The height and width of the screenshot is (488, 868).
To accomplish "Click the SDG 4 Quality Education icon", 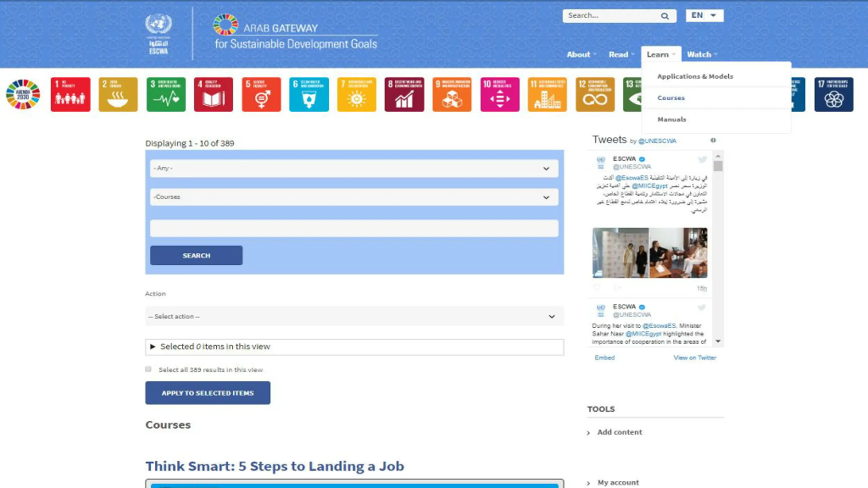I will click(x=213, y=94).
